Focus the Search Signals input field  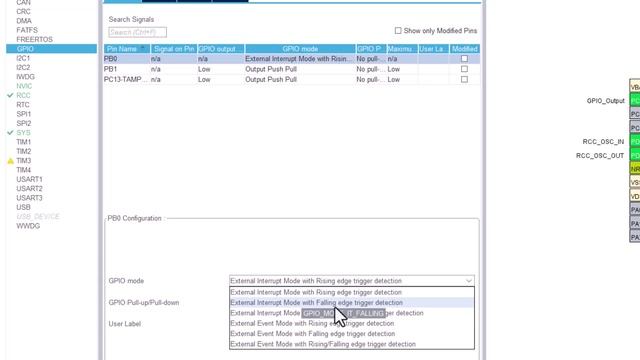(138, 32)
